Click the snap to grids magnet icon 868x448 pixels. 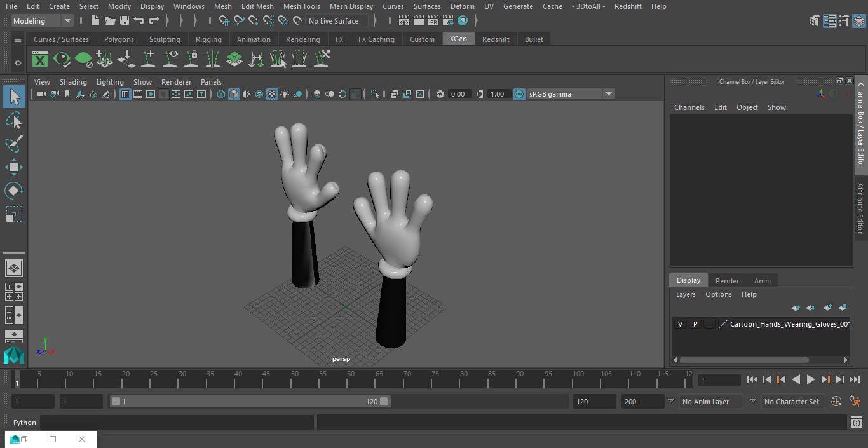pyautogui.click(x=224, y=21)
